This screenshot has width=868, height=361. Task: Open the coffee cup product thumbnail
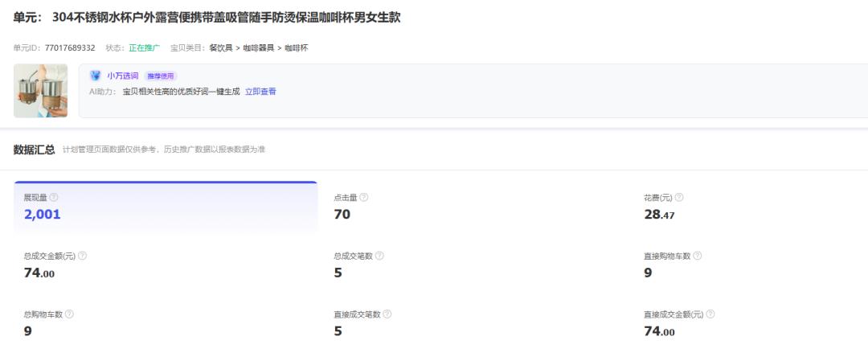[40, 91]
